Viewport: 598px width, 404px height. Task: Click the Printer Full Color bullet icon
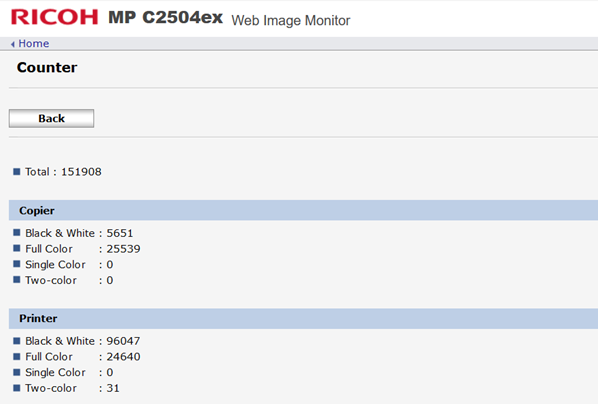tap(16, 356)
